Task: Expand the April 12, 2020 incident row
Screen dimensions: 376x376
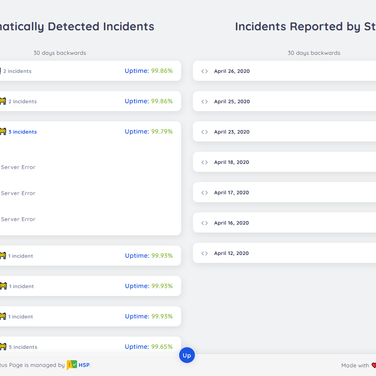Action: [x=284, y=253]
